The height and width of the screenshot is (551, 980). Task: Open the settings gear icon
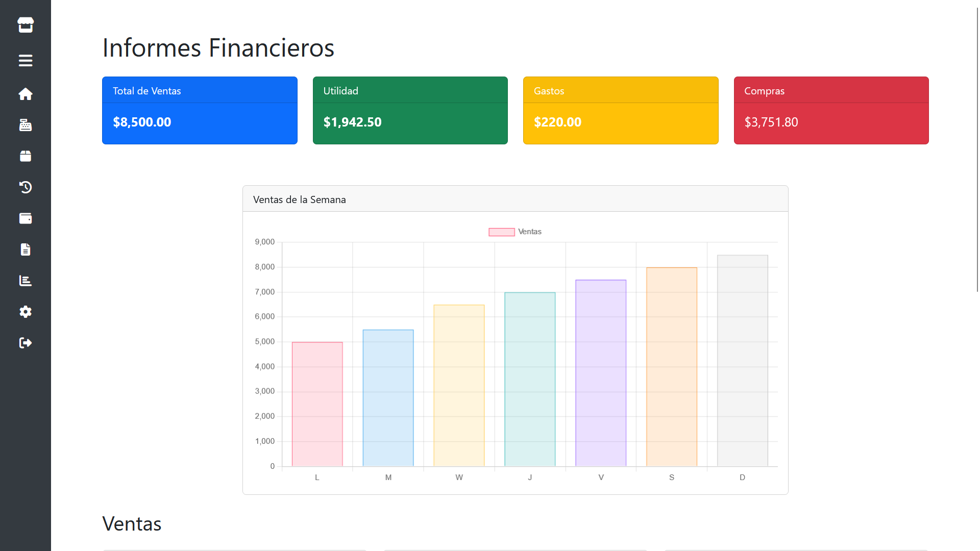coord(26,312)
